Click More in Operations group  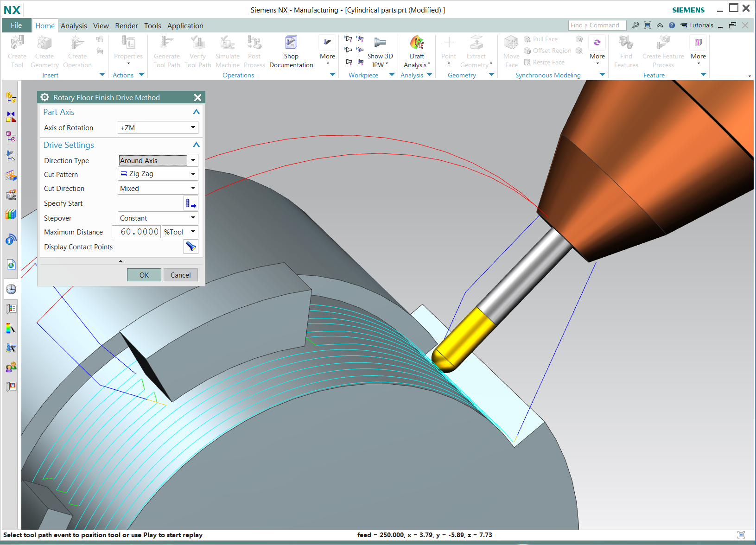point(327,49)
